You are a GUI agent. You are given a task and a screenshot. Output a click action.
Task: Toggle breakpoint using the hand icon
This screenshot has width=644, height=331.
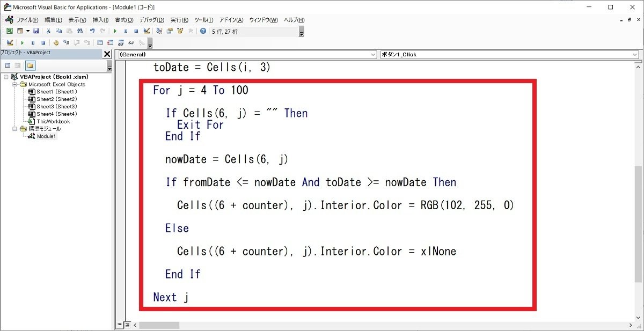[x=56, y=43]
